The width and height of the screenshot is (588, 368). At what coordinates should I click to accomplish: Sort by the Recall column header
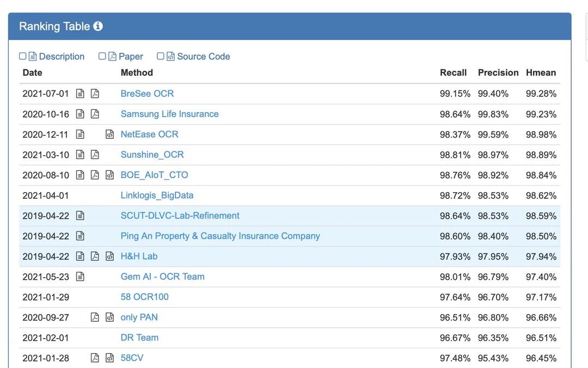pyautogui.click(x=453, y=72)
